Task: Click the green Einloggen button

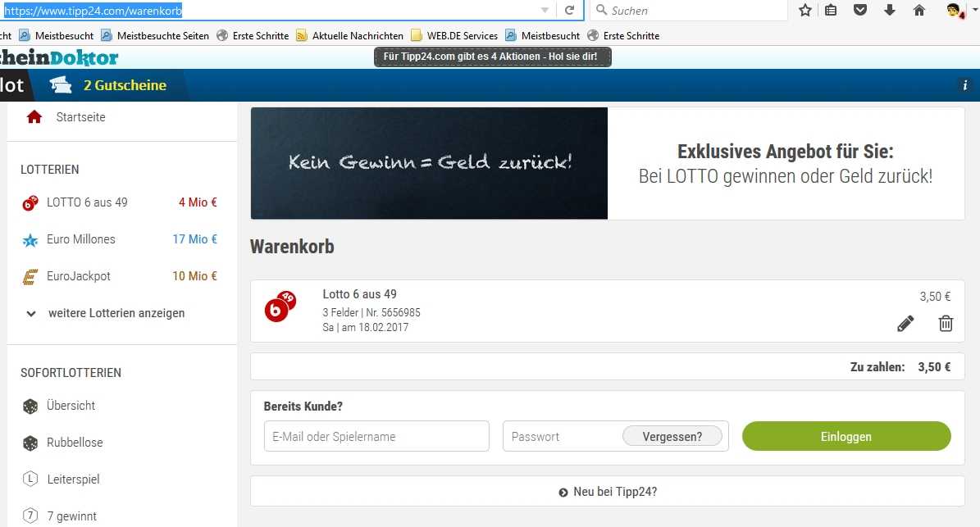Action: tap(846, 436)
